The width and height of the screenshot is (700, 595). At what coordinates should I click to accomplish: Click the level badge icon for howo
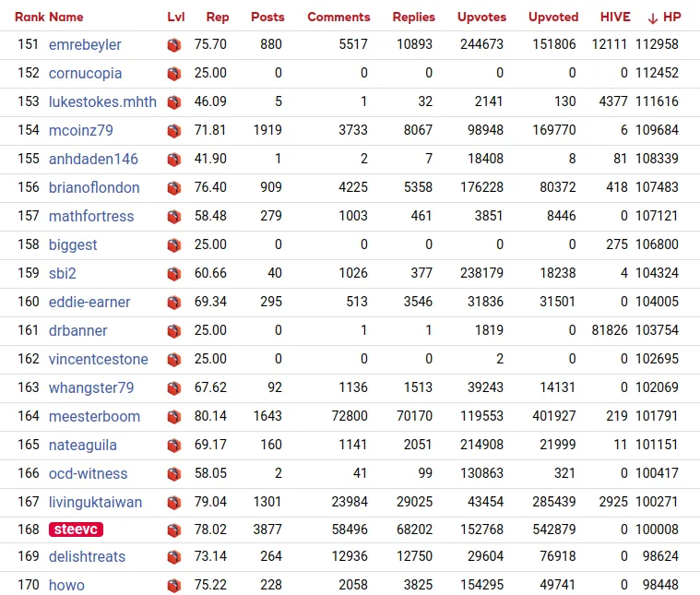174,586
